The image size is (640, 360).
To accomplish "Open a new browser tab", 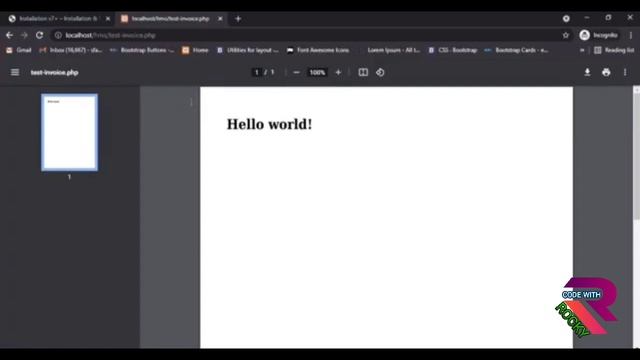I will tap(238, 18).
